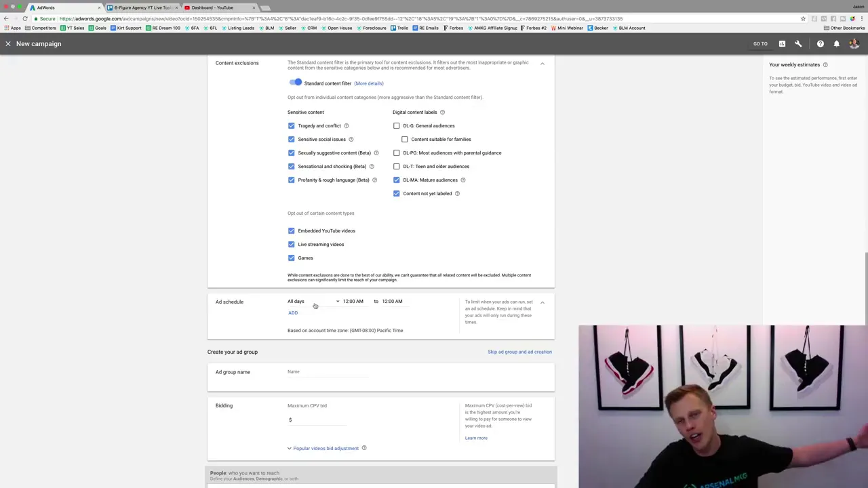Open the notifications bell
The image size is (868, 488).
point(836,43)
